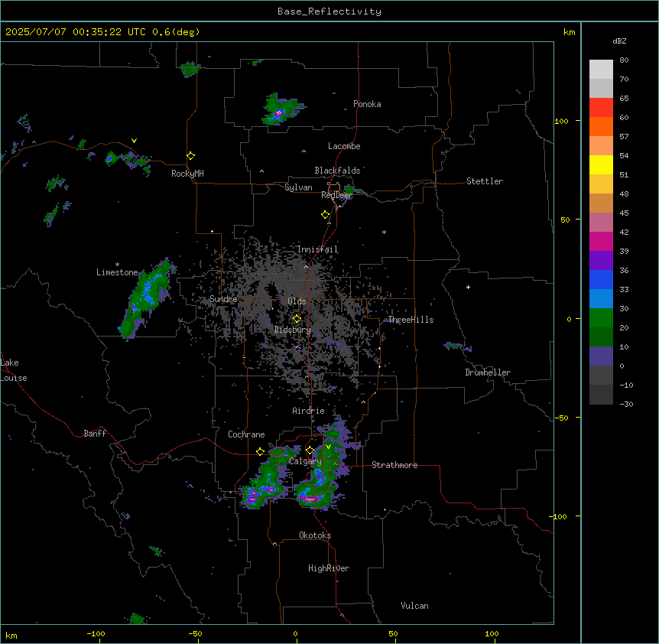Click the Ponoka city label
The image size is (659, 644).
tap(367, 104)
